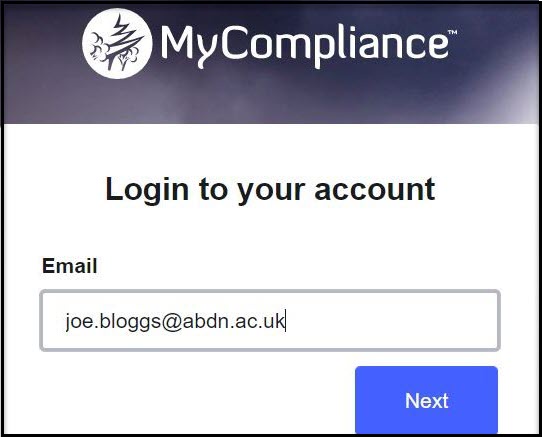
Task: Place cursor after 'uk' in email
Action: pos(285,321)
